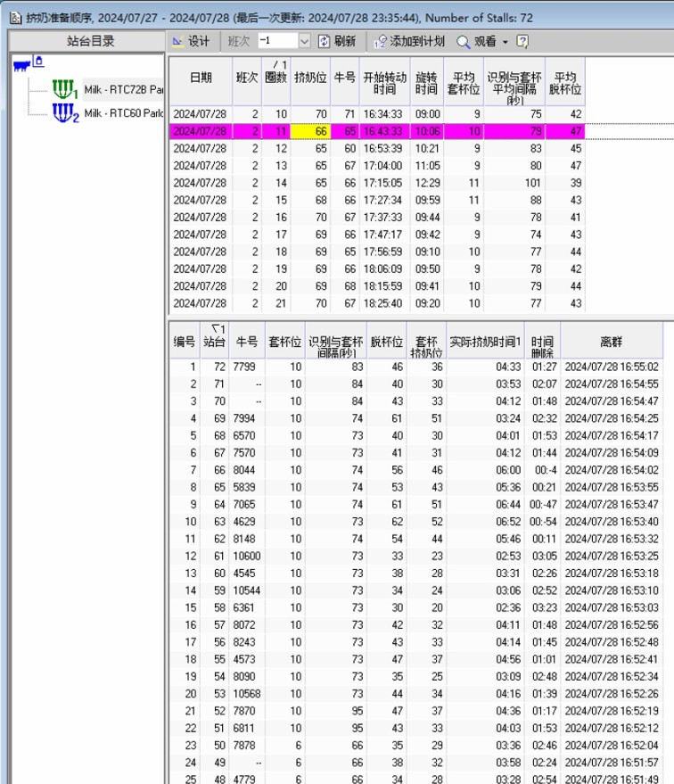Expand the View (观看) dropdown arrow
The image size is (674, 784).
505,42
